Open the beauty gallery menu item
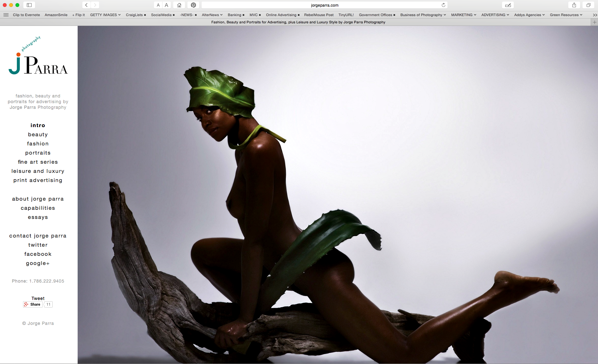 [38, 134]
